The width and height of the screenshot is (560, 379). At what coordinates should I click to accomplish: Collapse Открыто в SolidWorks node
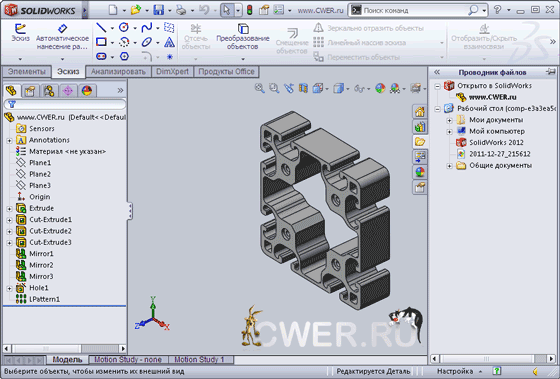pos(438,86)
